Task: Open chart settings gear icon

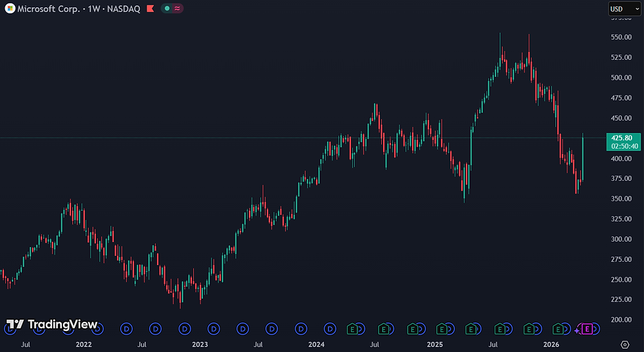Action: tap(625, 345)
